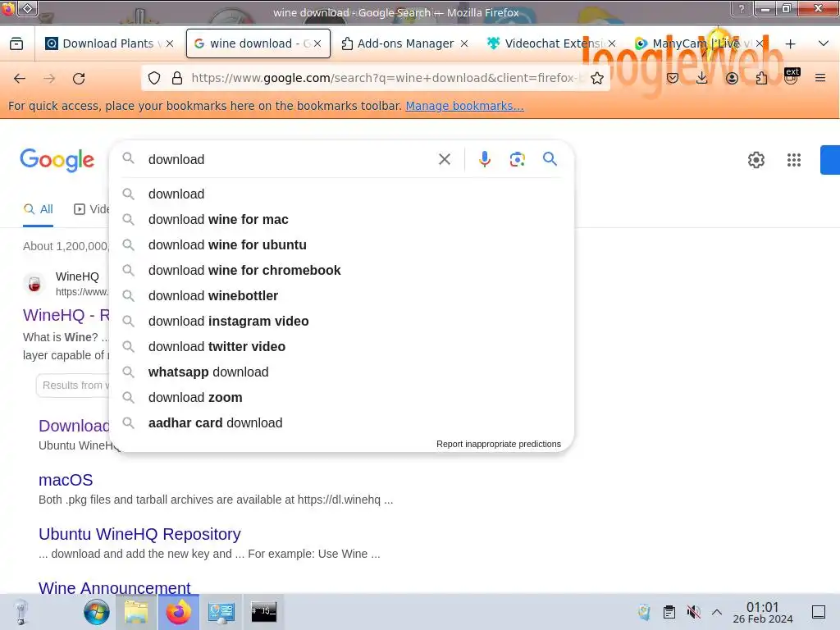Viewport: 840px width, 630px height.
Task: Click the Manage bookmarks link
Action: (x=464, y=106)
